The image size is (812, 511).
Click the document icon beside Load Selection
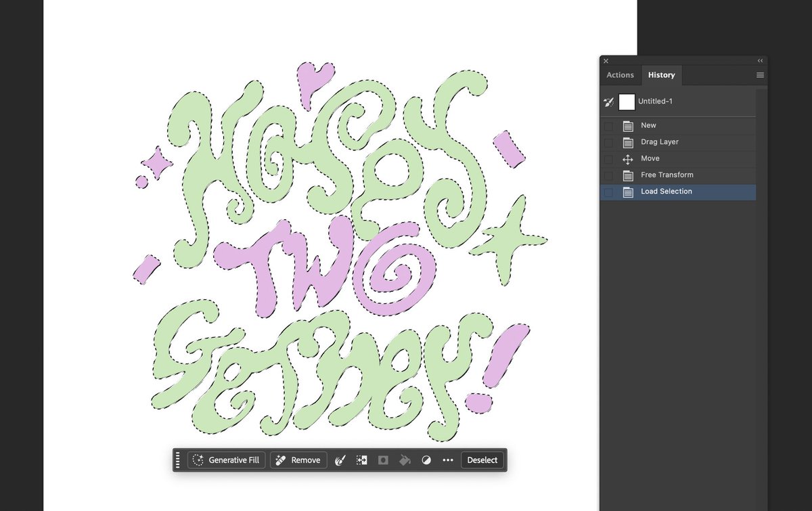click(627, 192)
